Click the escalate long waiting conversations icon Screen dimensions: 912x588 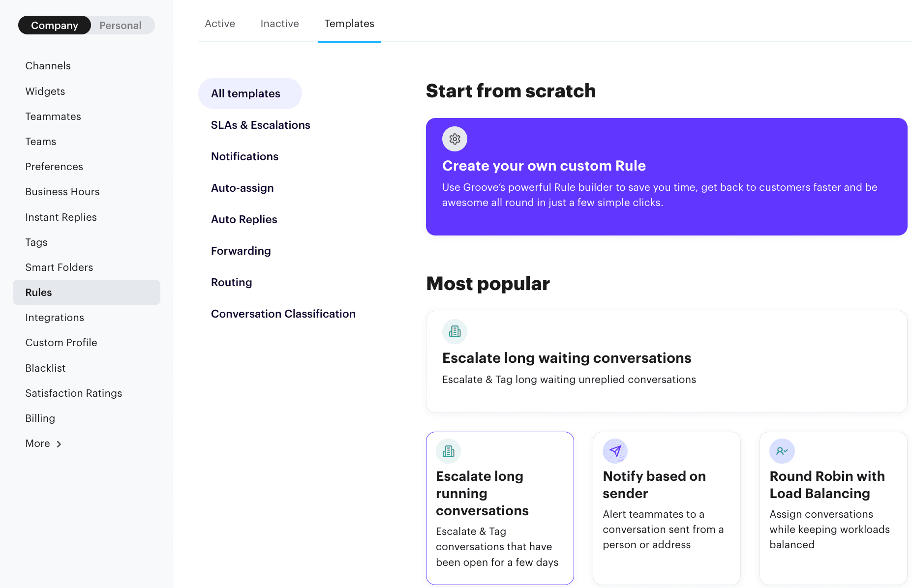click(x=455, y=331)
